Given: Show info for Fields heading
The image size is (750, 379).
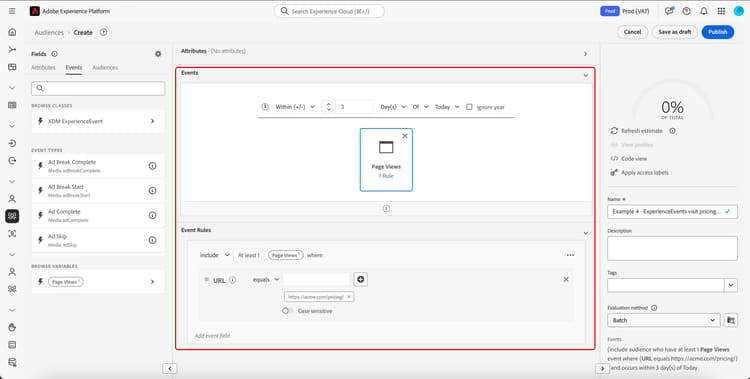Looking at the screenshot, I should (55, 54).
